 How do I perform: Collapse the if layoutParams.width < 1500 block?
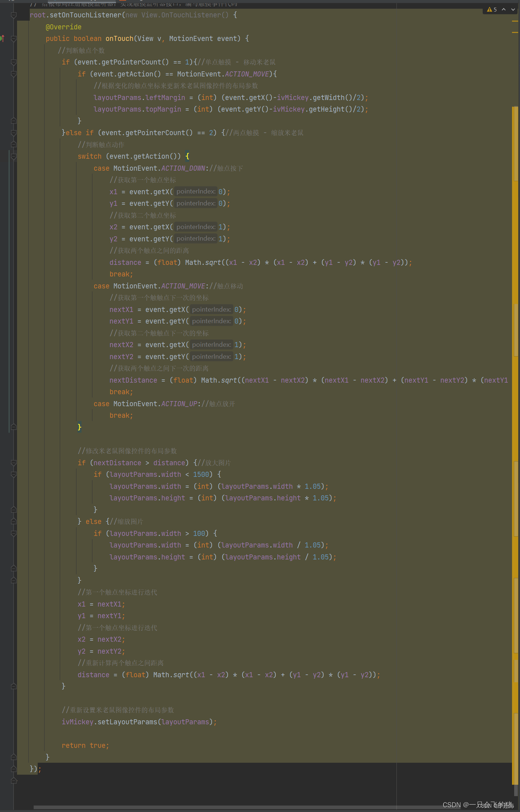tap(14, 474)
